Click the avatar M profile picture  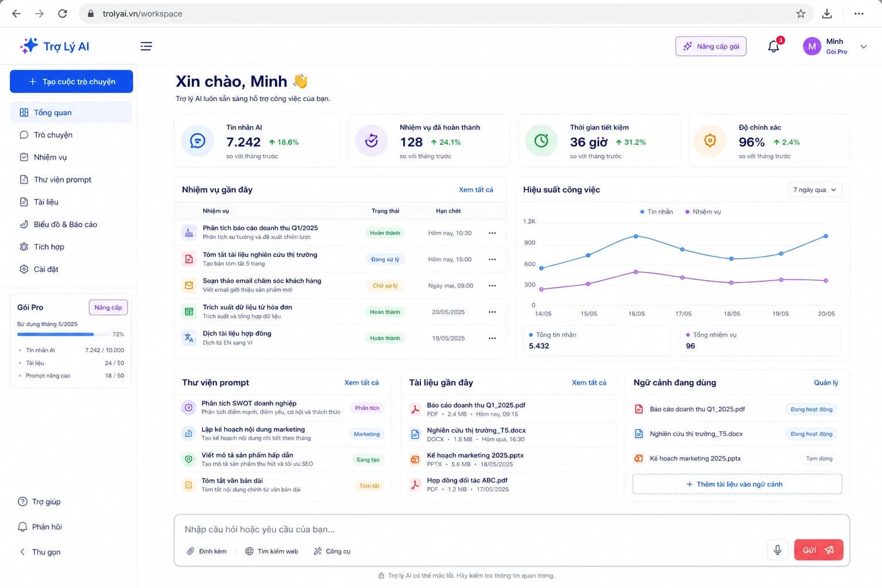(812, 47)
